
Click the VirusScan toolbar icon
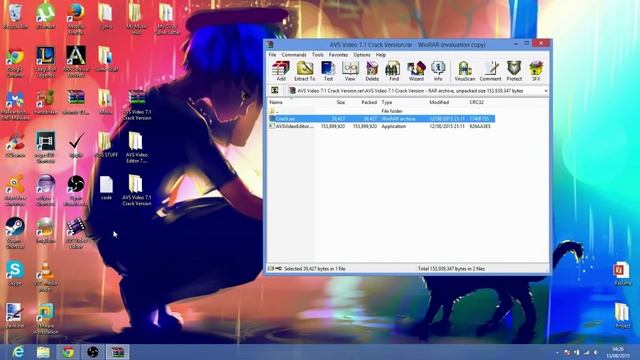tap(464, 71)
